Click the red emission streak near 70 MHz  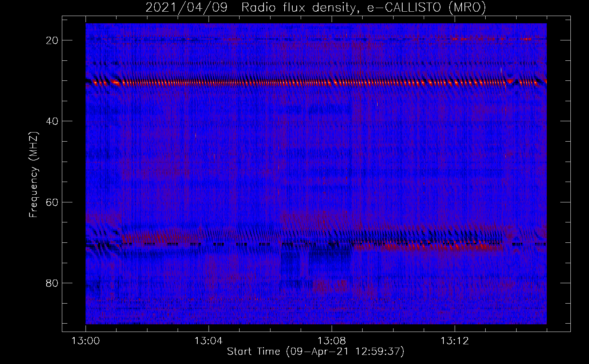[430, 246]
